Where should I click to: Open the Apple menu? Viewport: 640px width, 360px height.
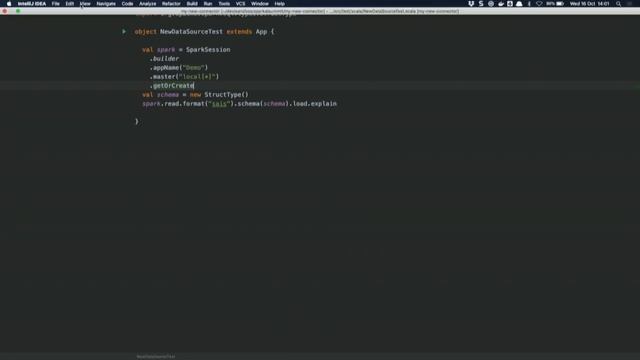(x=9, y=4)
